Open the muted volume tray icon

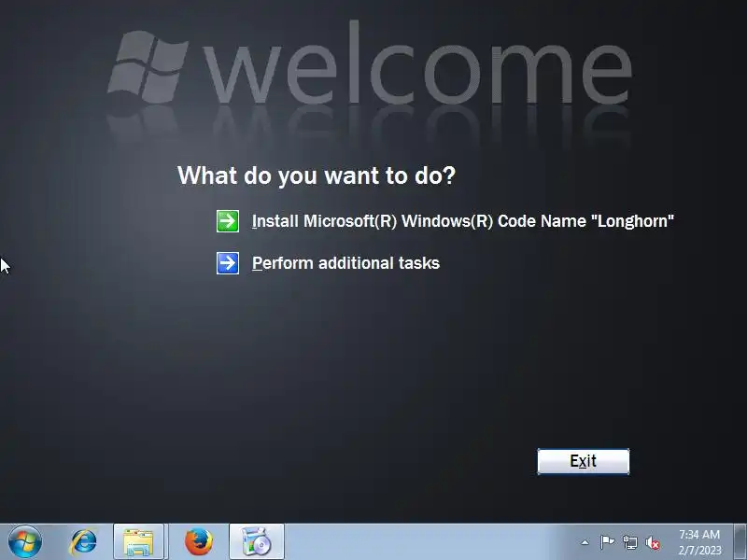tap(653, 542)
